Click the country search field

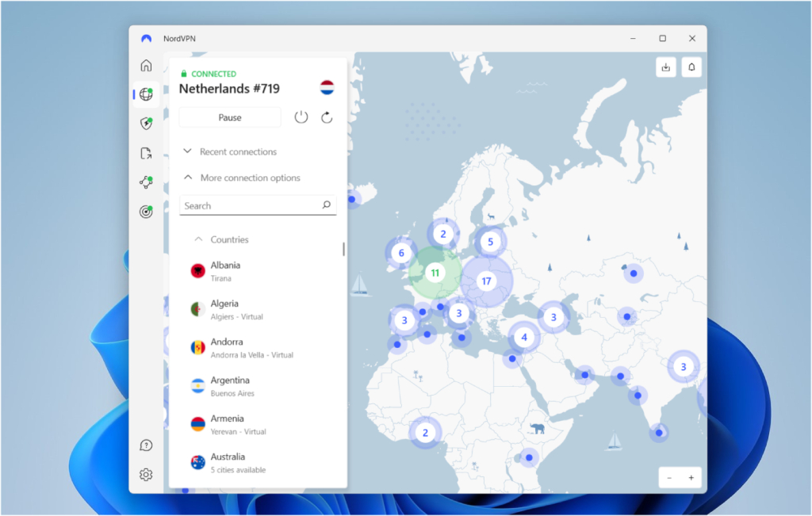point(258,205)
